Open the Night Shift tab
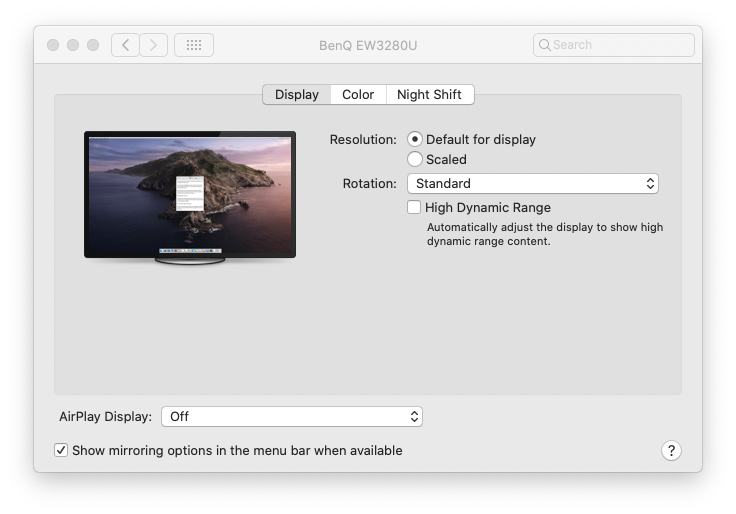The image size is (736, 514). point(429,94)
